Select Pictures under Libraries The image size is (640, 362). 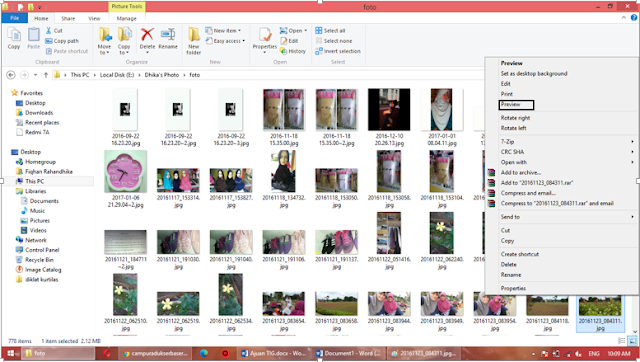[40, 220]
